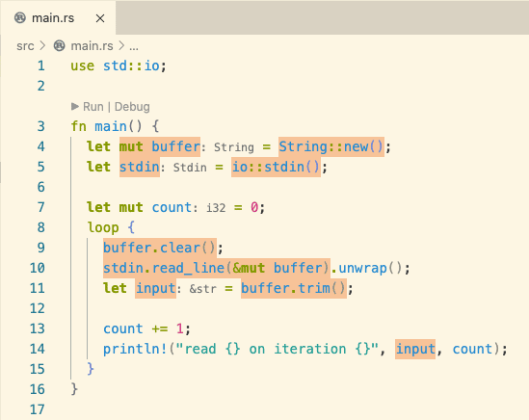This screenshot has height=420, width=529.
Task: Open the breadcrumb ellipsis symbol picker
Action: tap(134, 46)
